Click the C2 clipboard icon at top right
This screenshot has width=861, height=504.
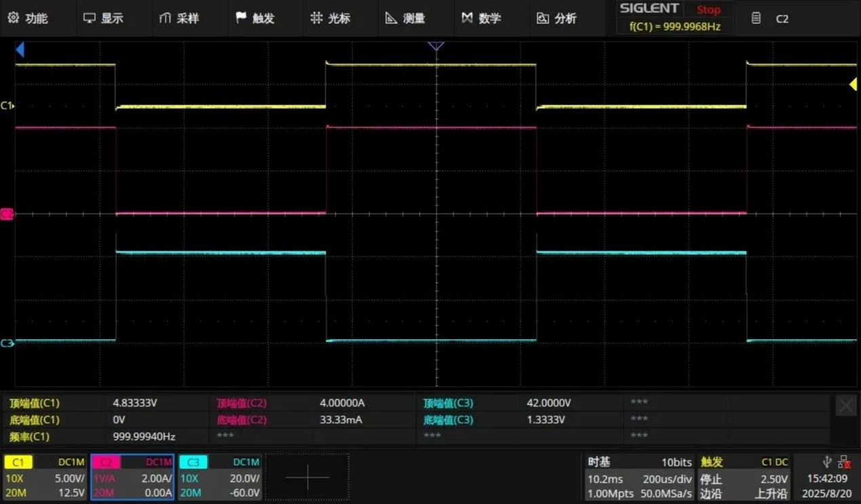(757, 18)
